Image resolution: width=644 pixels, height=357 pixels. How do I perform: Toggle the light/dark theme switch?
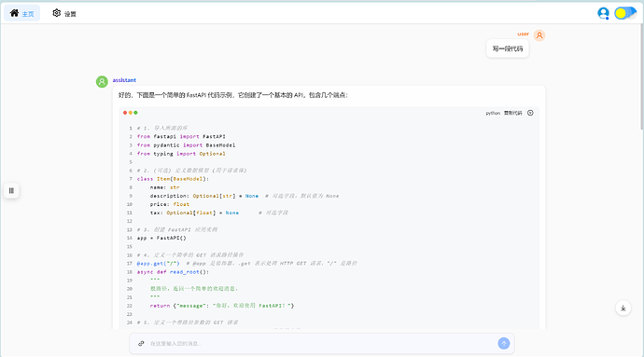625,13
